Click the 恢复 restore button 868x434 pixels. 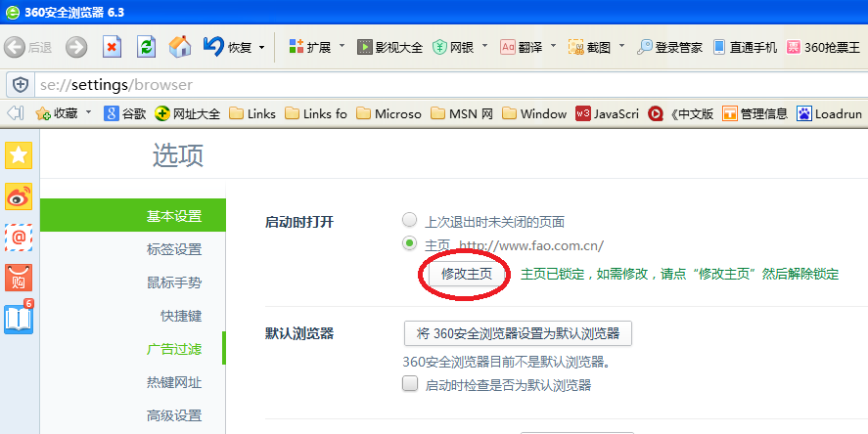tap(227, 48)
